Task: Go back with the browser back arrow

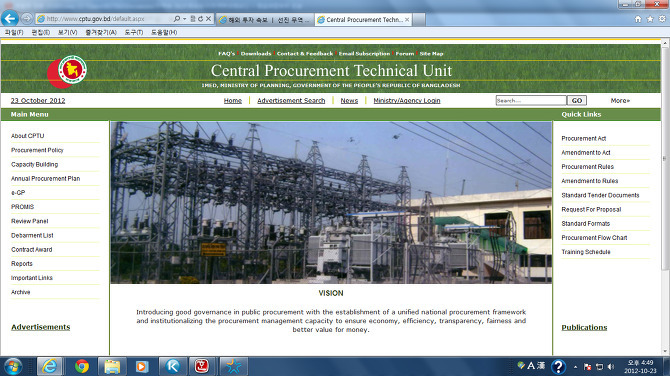Action: click(10, 18)
